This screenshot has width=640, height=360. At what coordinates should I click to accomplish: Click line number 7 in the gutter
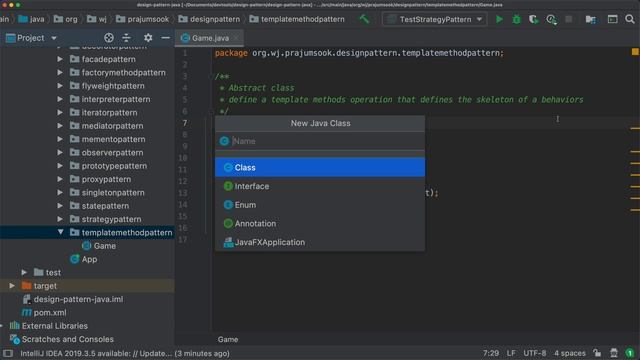point(185,123)
